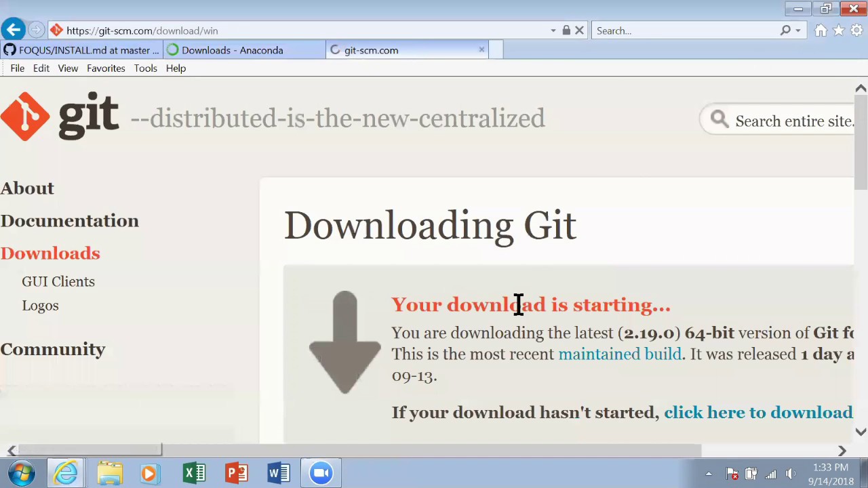The image size is (868, 488).
Task: Go back with the browser Back arrow
Action: [x=14, y=30]
